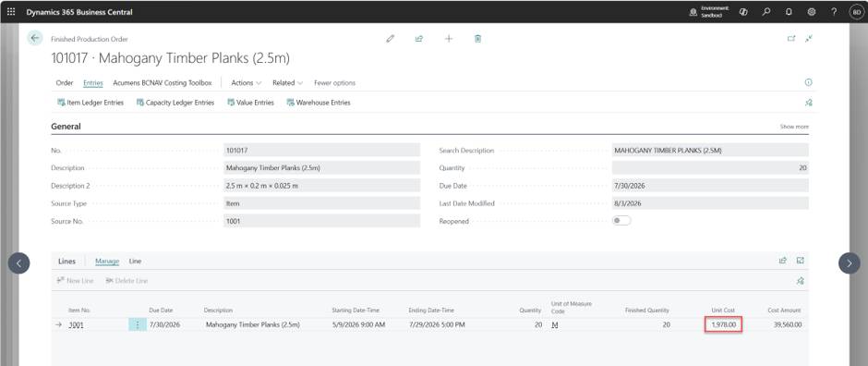Click the Source Type field Item
The image size is (868, 366).
[x=321, y=203]
